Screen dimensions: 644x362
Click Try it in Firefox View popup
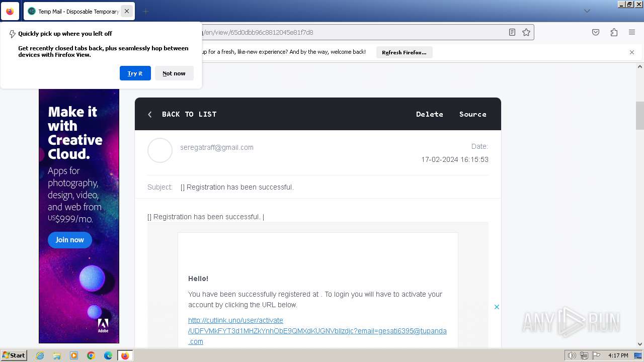pos(135,73)
